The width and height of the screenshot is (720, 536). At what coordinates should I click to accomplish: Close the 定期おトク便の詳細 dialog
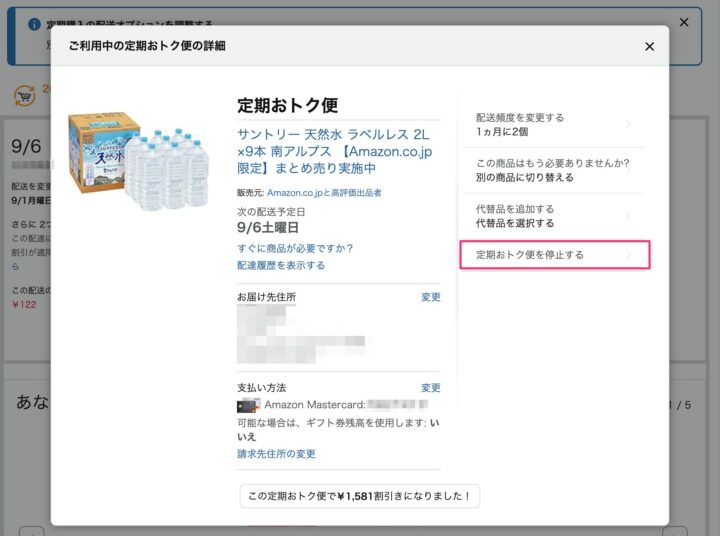[x=649, y=46]
